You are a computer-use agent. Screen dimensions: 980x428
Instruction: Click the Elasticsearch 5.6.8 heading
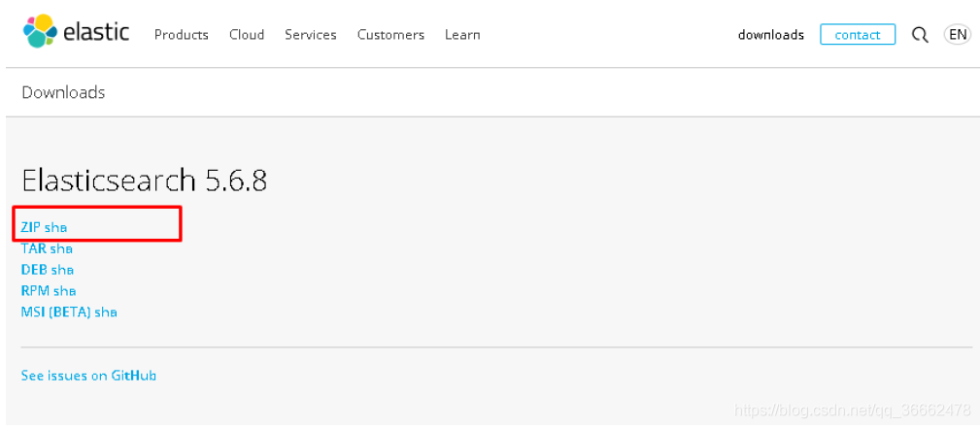[x=145, y=181]
